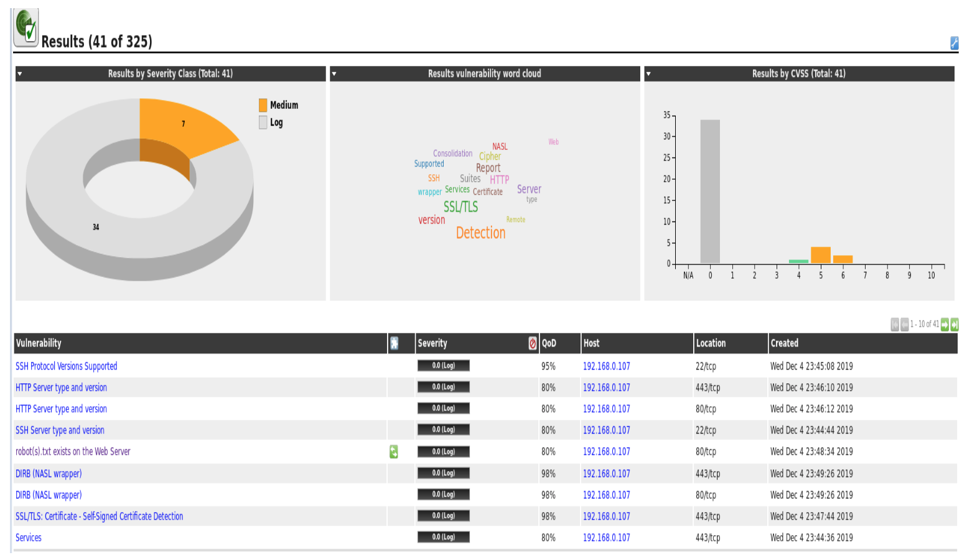Open the word cloud chart dropdown arrow

pyautogui.click(x=334, y=73)
